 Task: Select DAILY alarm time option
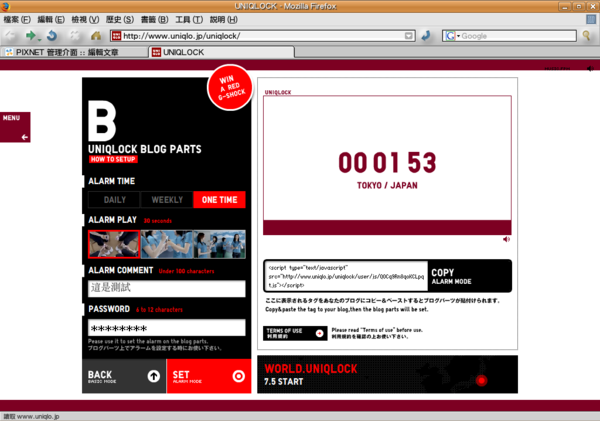[114, 200]
